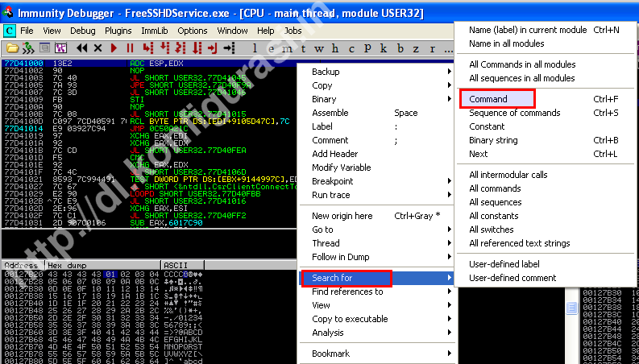Select Name (label) in current module
Screen dimensions: 639x364
click(x=544, y=30)
